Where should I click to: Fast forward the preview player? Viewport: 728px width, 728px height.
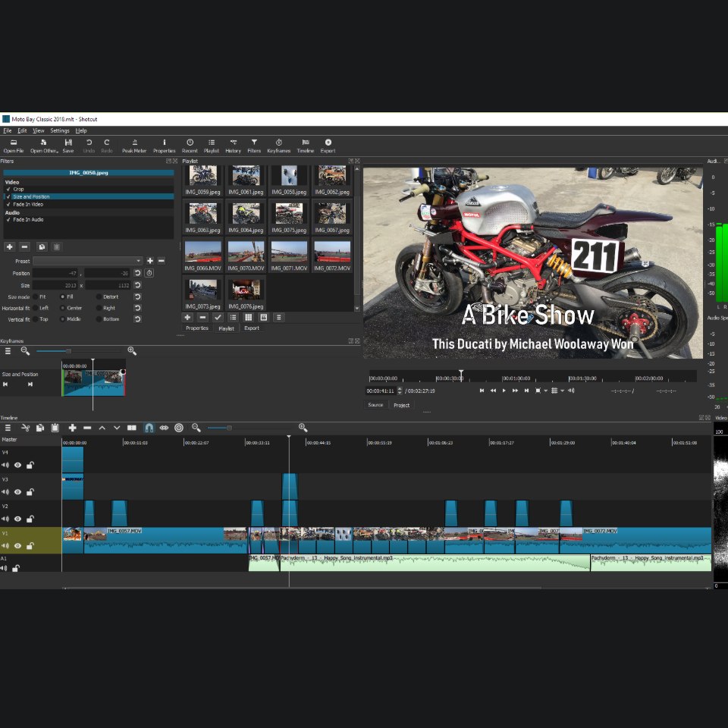pos(516,391)
